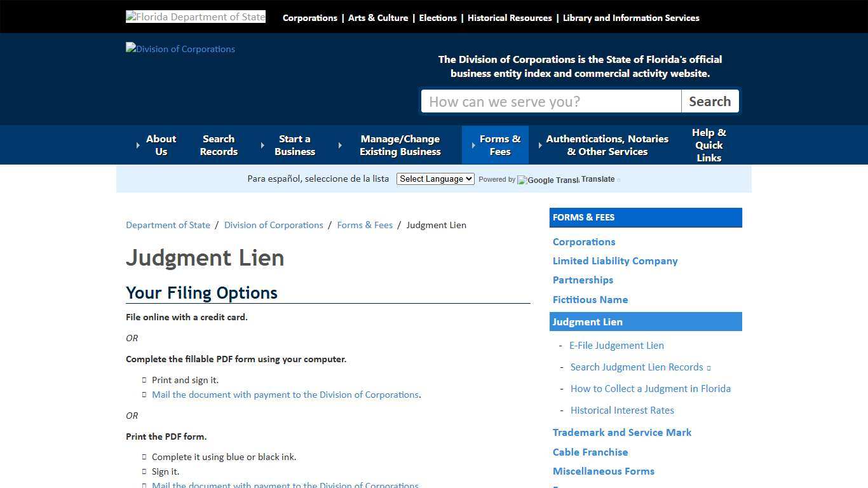The height and width of the screenshot is (488, 868).
Task: Open the Help & Quick Links menu
Action: [709, 145]
